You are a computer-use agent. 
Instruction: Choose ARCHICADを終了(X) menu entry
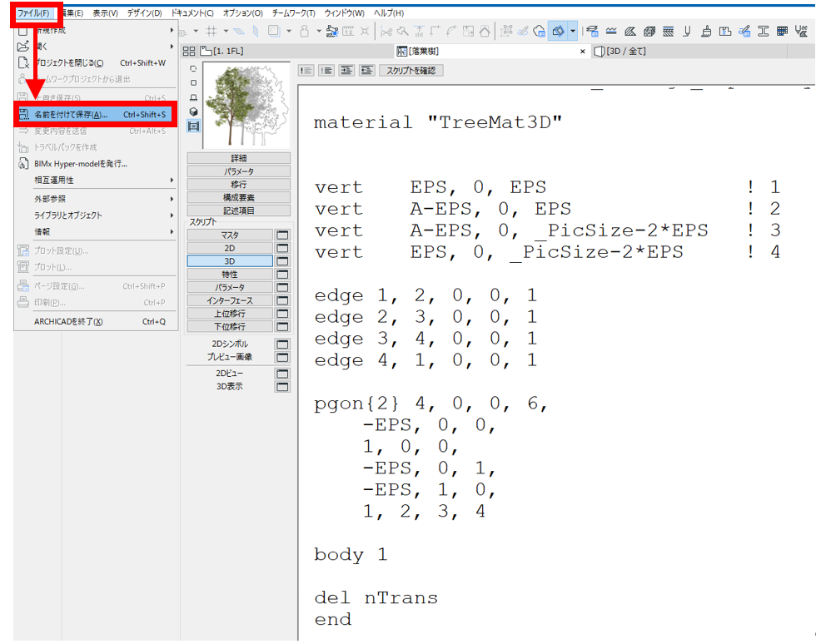click(x=96, y=321)
